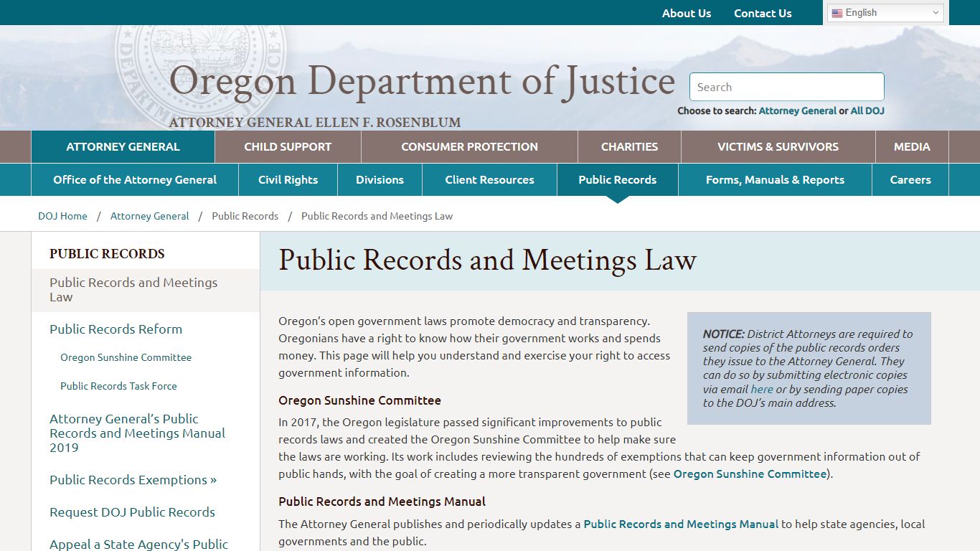The height and width of the screenshot is (551, 980).
Task: Open the Divisions submenu
Action: click(380, 179)
